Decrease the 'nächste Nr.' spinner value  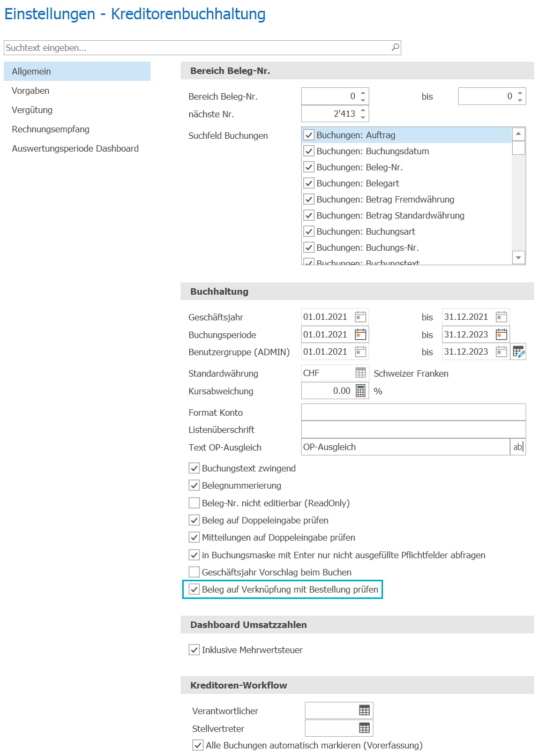click(x=363, y=117)
